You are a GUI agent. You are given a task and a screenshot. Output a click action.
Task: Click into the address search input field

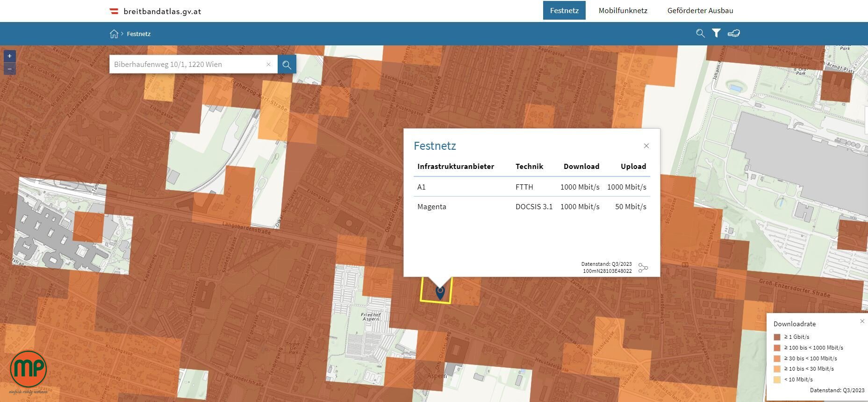[x=187, y=65]
